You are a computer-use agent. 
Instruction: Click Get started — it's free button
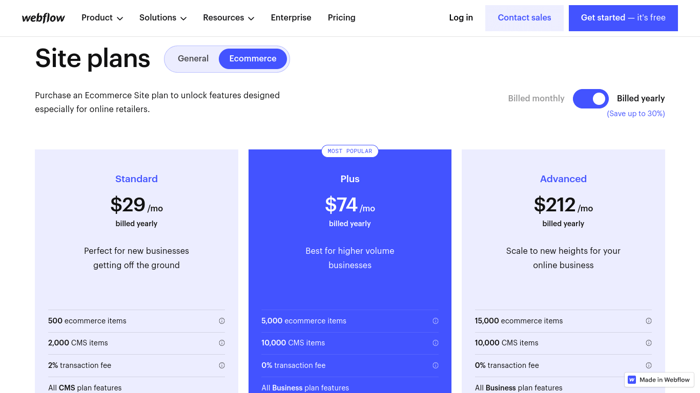pyautogui.click(x=623, y=18)
